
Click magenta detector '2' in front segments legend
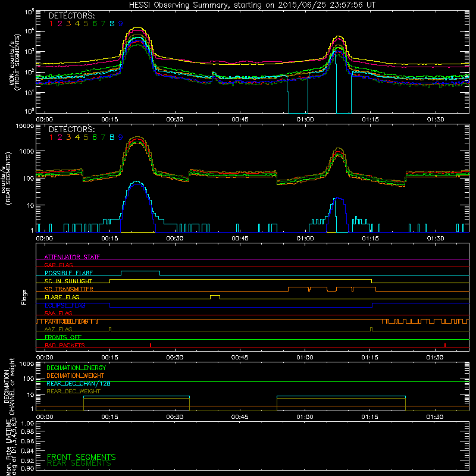[60, 24]
